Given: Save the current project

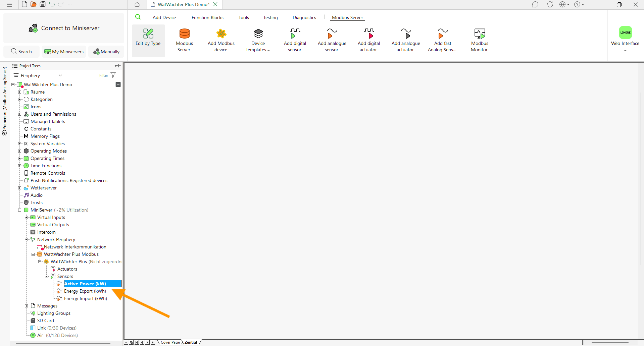Looking at the screenshot, I should (43, 4).
